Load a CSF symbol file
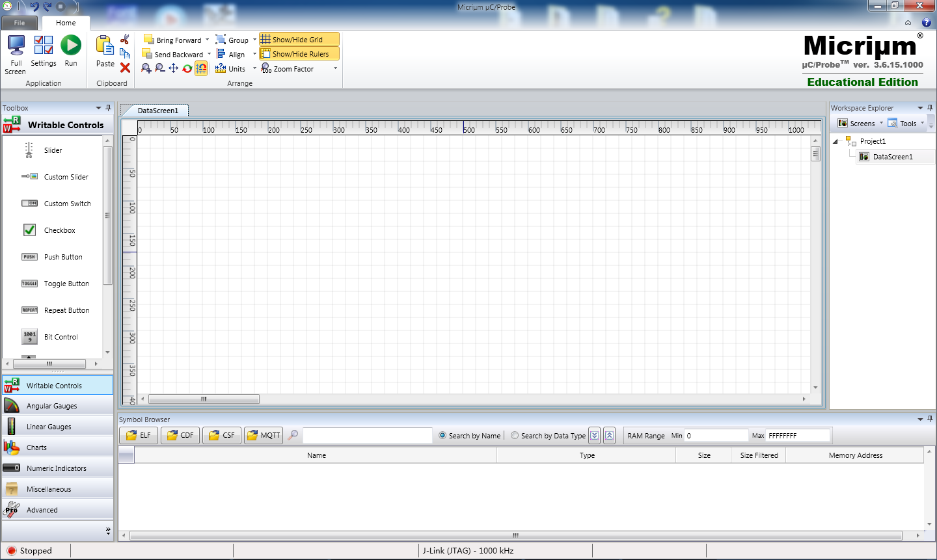937x560 pixels. pyautogui.click(x=222, y=435)
